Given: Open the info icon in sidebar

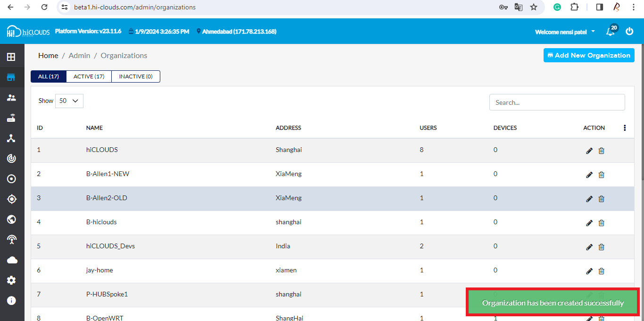Looking at the screenshot, I should click(x=12, y=301).
